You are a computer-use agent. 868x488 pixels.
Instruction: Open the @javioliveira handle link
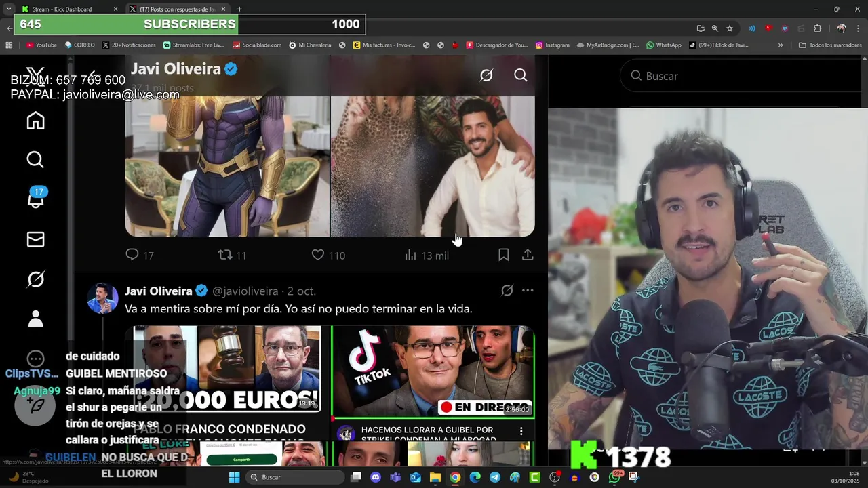(x=245, y=291)
